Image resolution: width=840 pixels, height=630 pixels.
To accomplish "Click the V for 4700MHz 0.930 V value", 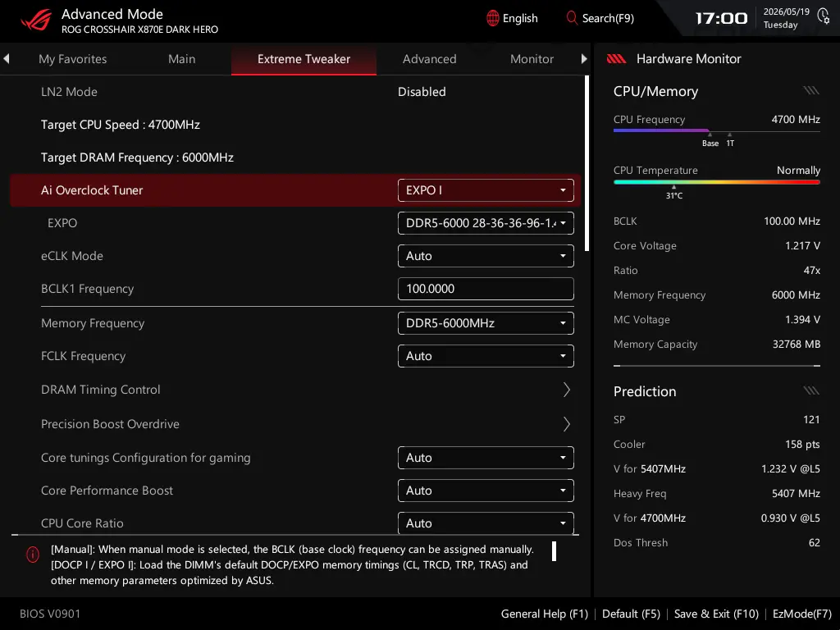I will click(x=790, y=518).
